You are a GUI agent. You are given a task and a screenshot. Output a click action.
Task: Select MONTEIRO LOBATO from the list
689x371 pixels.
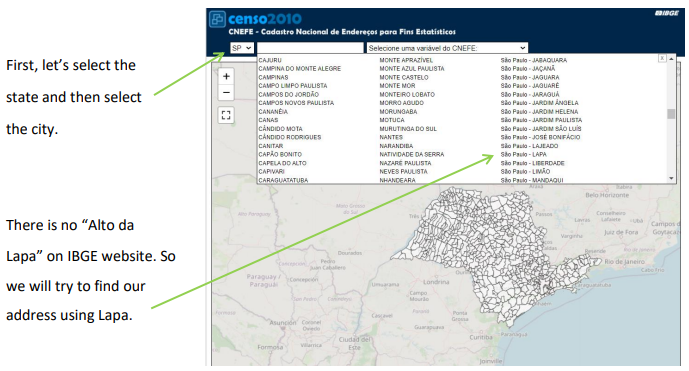click(x=407, y=94)
